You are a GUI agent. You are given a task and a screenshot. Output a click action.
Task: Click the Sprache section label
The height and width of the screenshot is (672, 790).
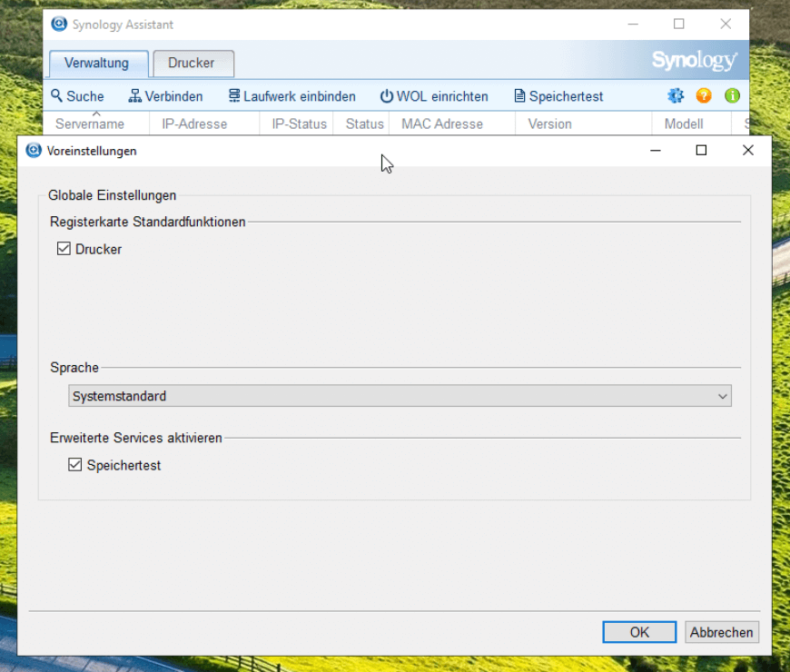click(x=74, y=367)
